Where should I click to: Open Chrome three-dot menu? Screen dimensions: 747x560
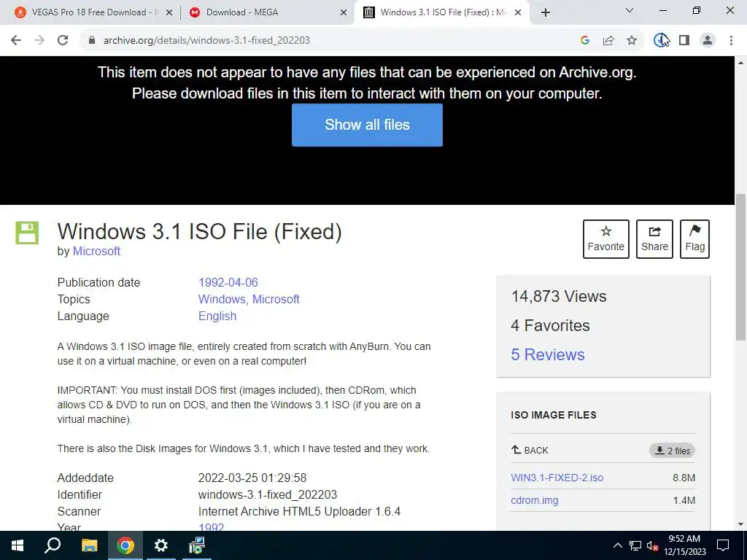[x=731, y=41]
